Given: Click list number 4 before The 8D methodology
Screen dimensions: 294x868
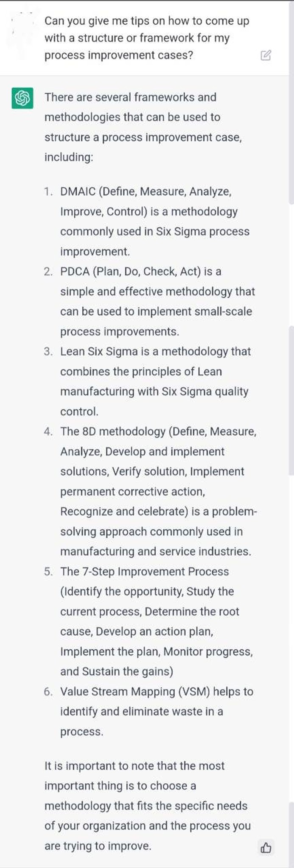Looking at the screenshot, I should pyautogui.click(x=48, y=432).
